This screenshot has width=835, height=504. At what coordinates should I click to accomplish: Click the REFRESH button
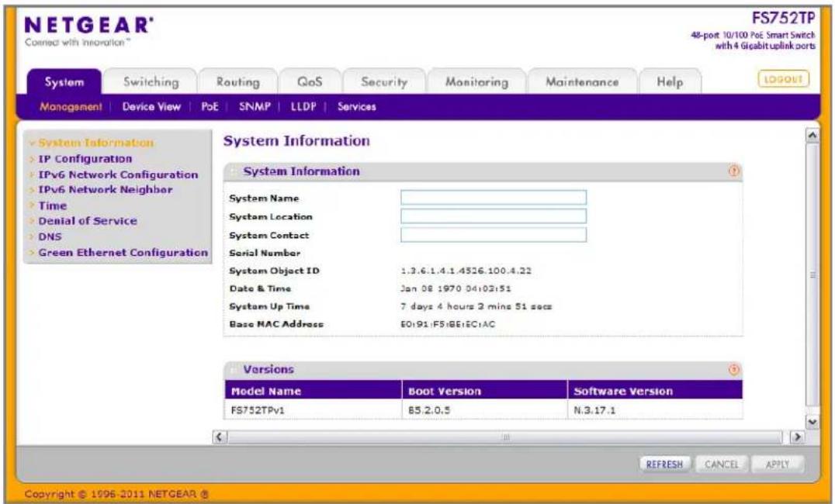pyautogui.click(x=664, y=464)
